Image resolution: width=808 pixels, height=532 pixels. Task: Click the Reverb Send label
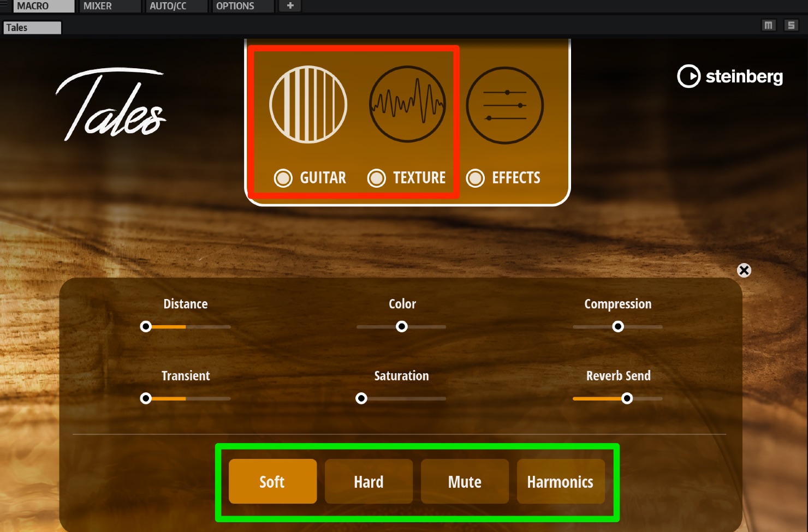click(x=619, y=375)
